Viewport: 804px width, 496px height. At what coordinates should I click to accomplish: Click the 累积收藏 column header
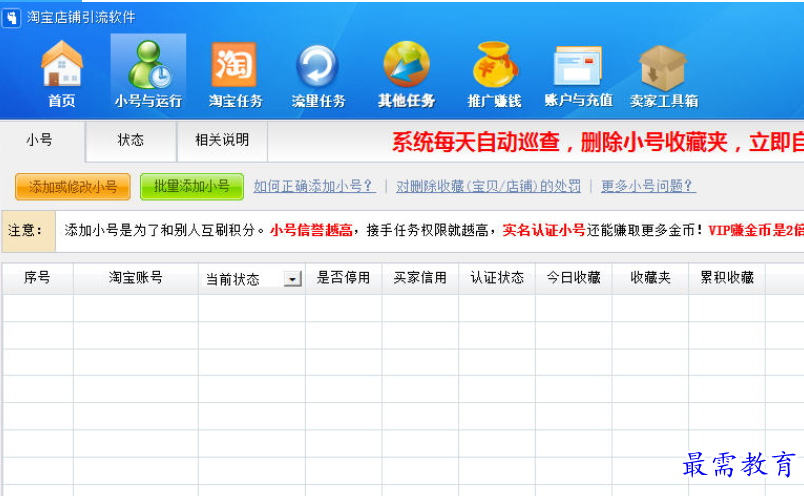pyautogui.click(x=727, y=278)
